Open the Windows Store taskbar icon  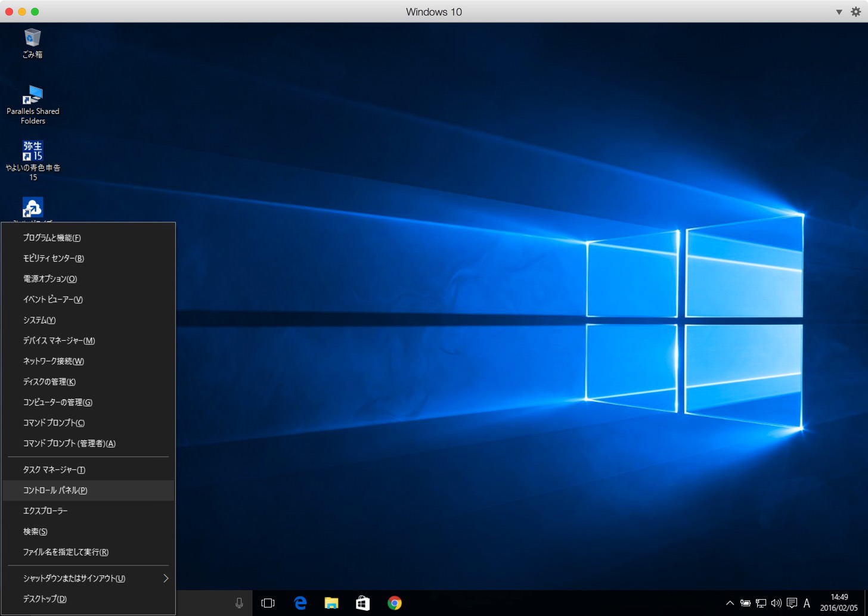tap(362, 603)
